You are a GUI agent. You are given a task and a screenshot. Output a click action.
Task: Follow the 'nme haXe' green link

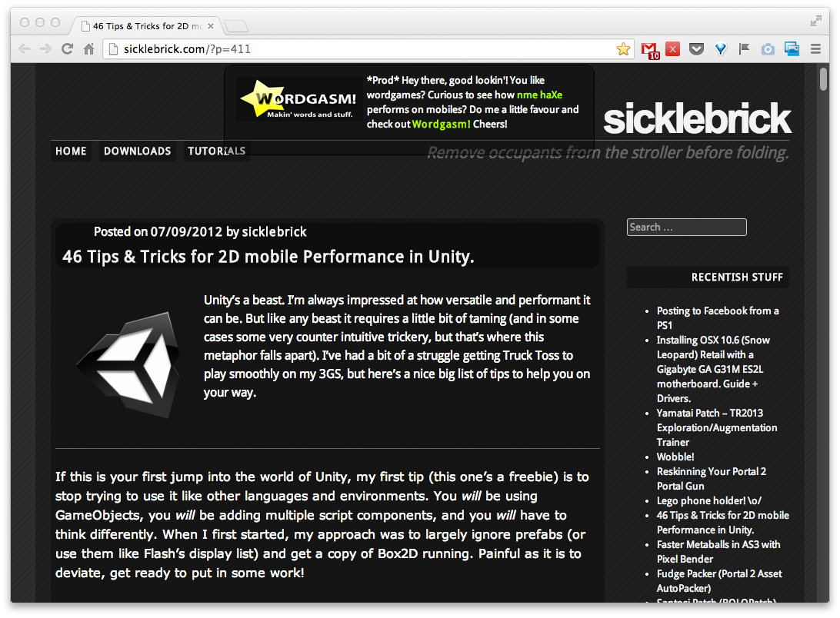click(539, 95)
